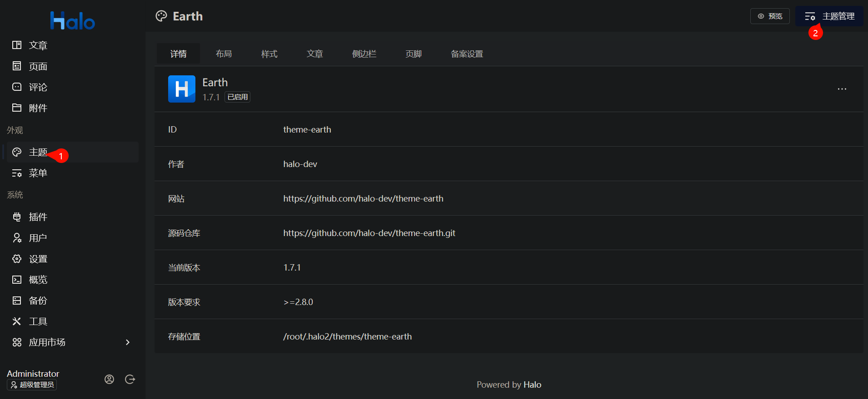Switch to the 页脚 tab
Screen dimensions: 868x399
click(x=414, y=54)
